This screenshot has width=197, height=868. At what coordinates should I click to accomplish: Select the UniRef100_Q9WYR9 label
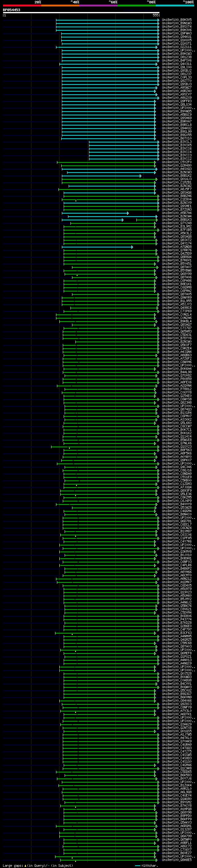[x=177, y=297]
